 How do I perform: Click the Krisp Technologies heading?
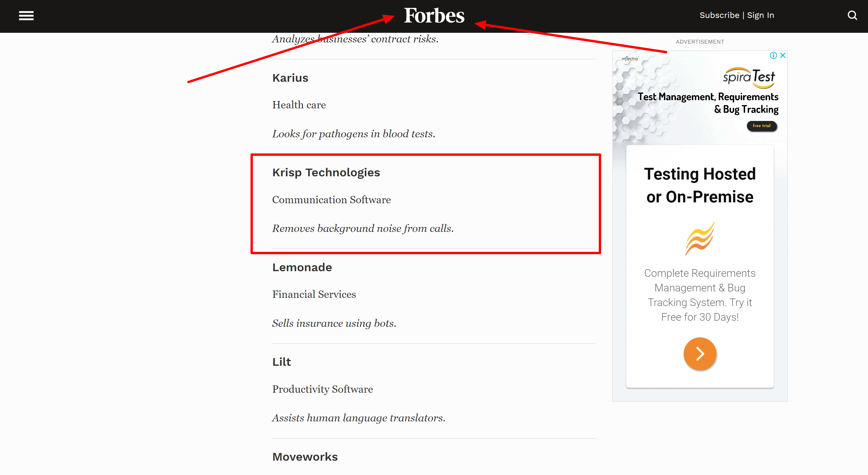pos(326,172)
